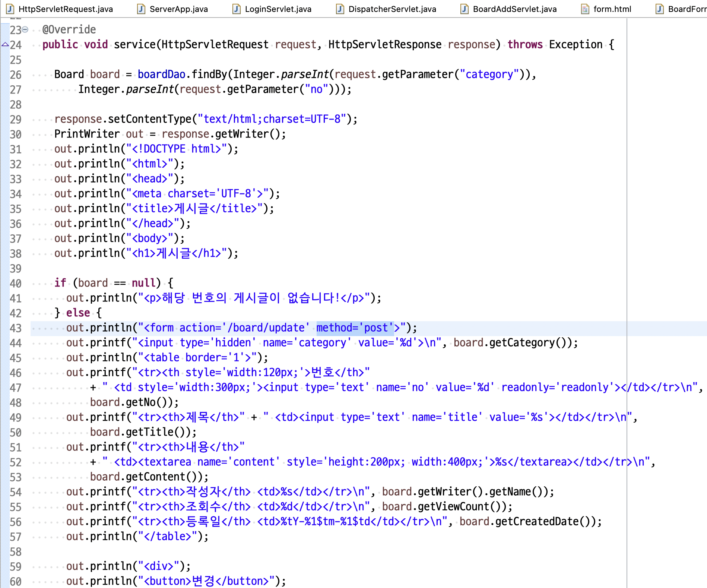
Task: Click "category" string literal on line 26
Action: coord(489,75)
